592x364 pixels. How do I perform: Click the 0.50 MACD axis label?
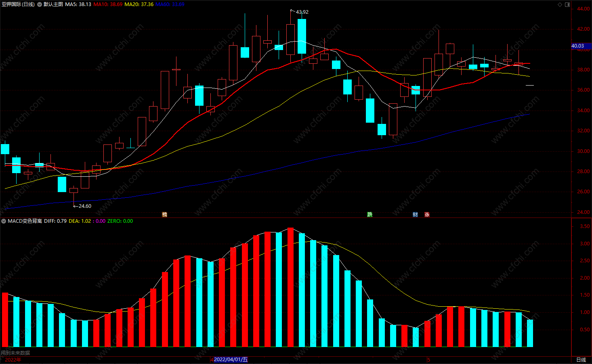click(x=585, y=330)
